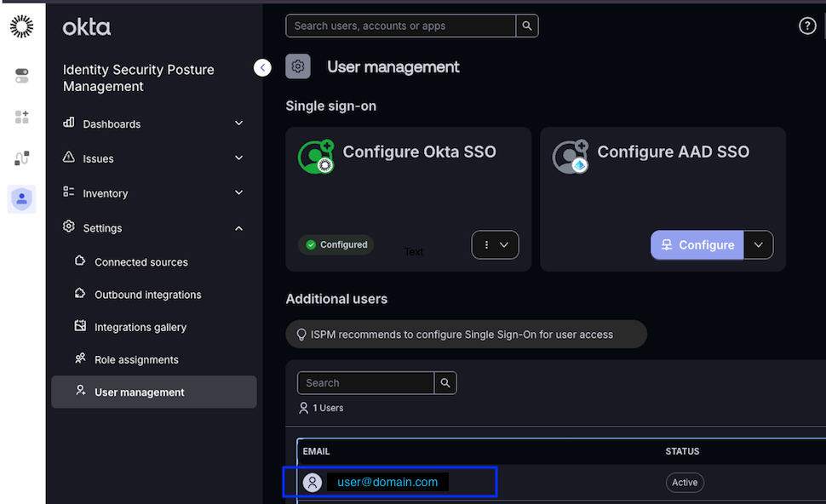Focus the Search users, accounts or apps field
Viewport: 826px width, 504px height.
pos(400,26)
